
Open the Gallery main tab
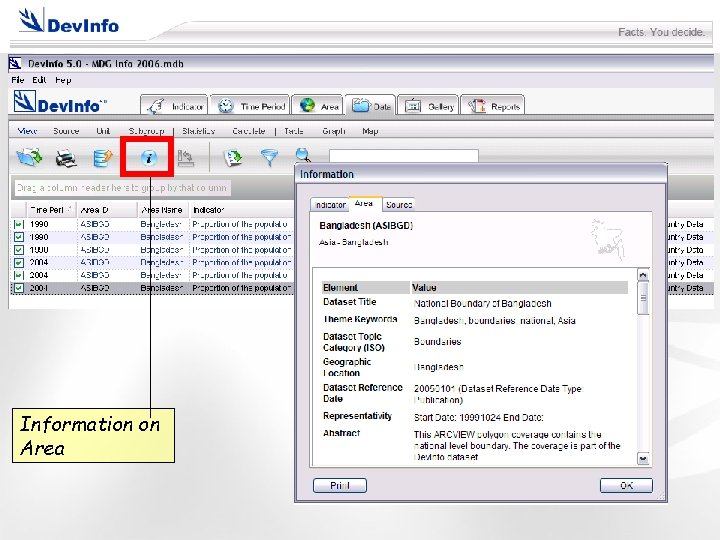(428, 106)
